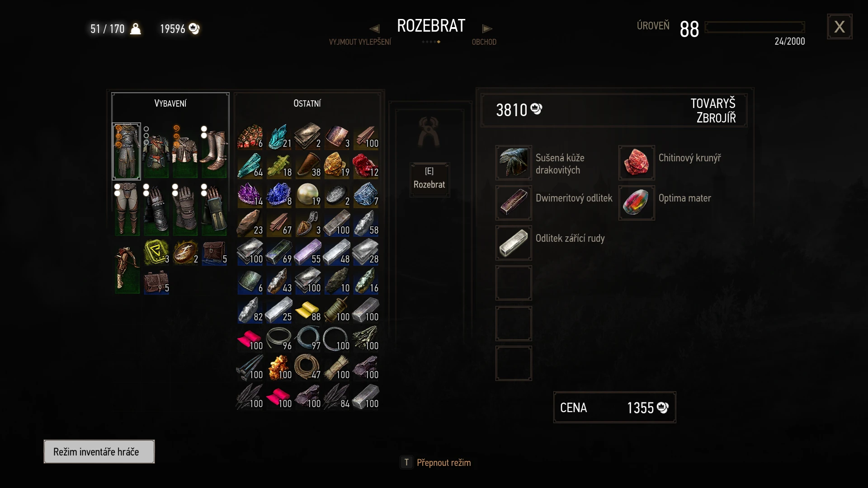Switch to Obchod tab
This screenshot has width=868, height=488.
pyautogui.click(x=484, y=42)
